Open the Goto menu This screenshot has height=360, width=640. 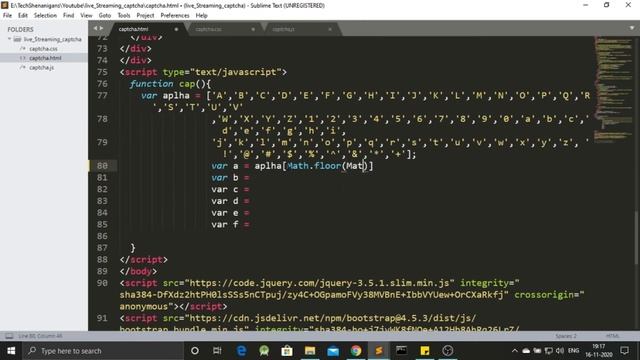[104, 16]
